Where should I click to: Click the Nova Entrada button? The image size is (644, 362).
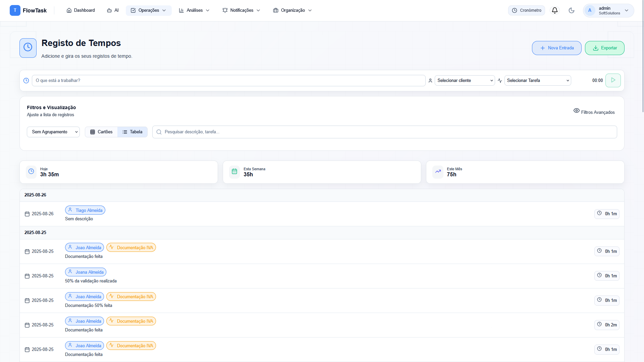click(556, 48)
